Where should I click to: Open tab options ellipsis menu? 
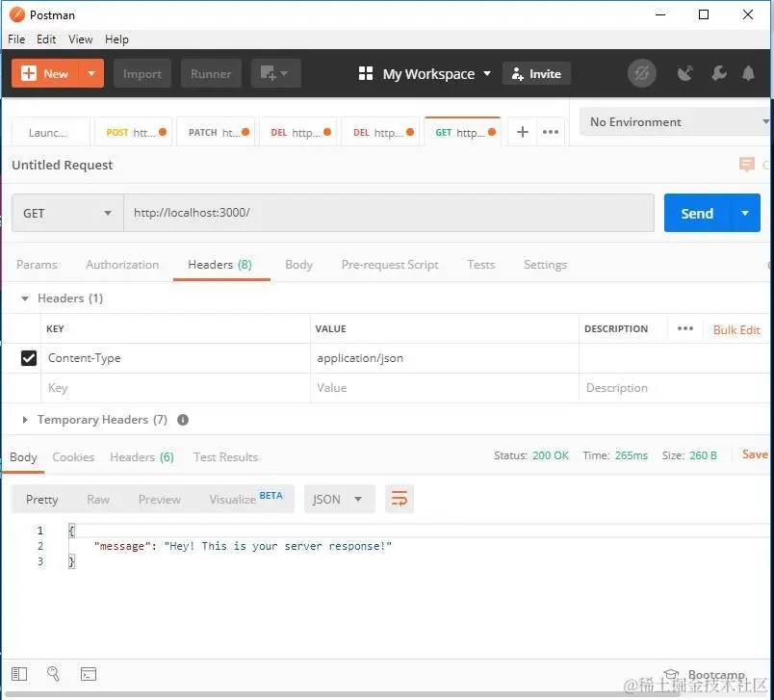click(551, 132)
